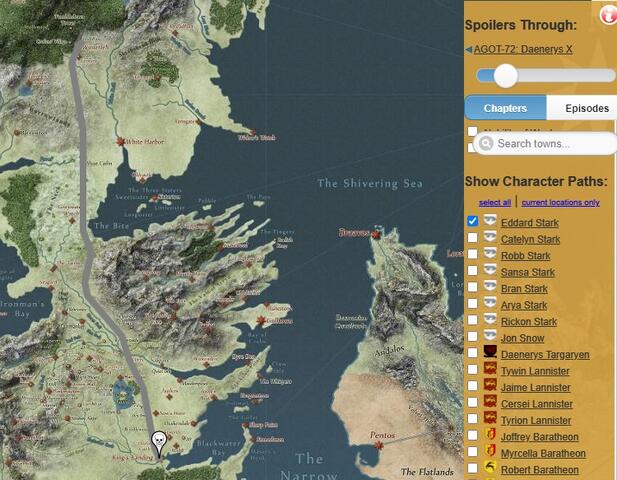Click the Lannister sigil beside Tywin Lannister

[490, 369]
